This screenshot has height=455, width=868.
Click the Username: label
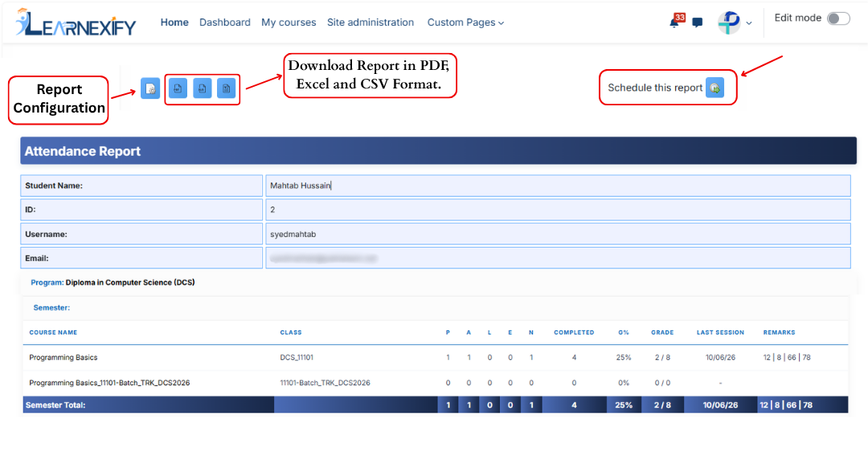[x=46, y=234]
